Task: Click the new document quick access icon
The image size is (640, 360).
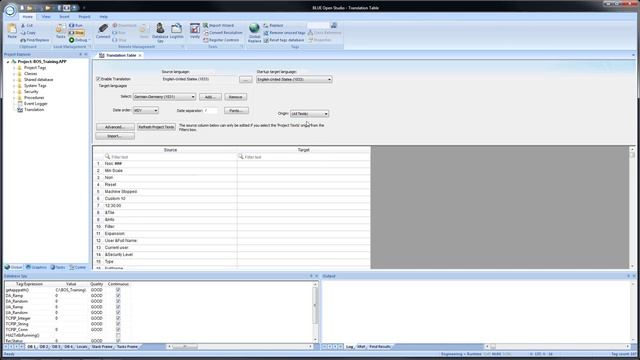Action: 22,8
